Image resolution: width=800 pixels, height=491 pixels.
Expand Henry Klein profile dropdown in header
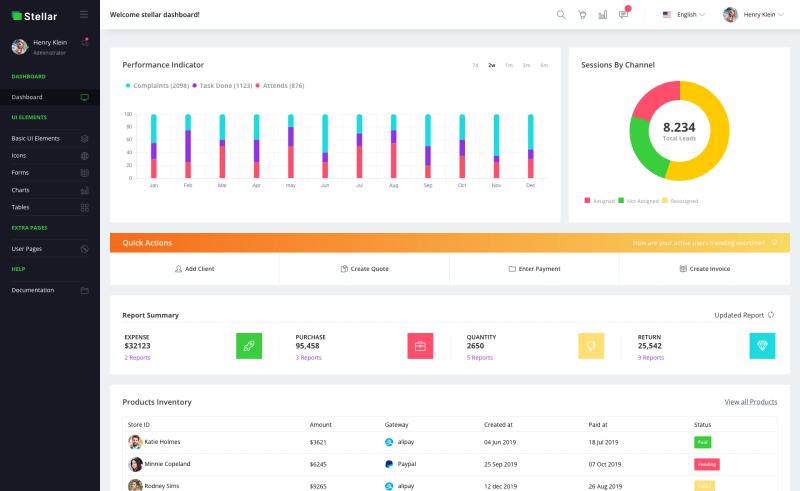[754, 15]
